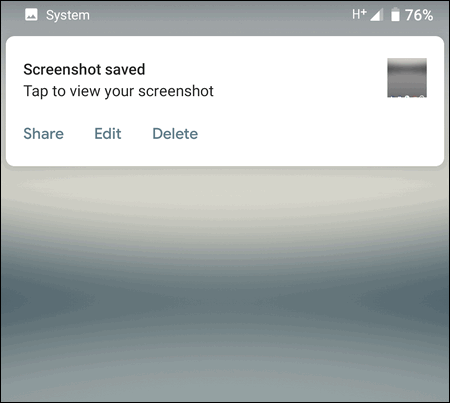Tap card space between Share and Edit
This screenshot has width=450, height=403.
pos(79,134)
